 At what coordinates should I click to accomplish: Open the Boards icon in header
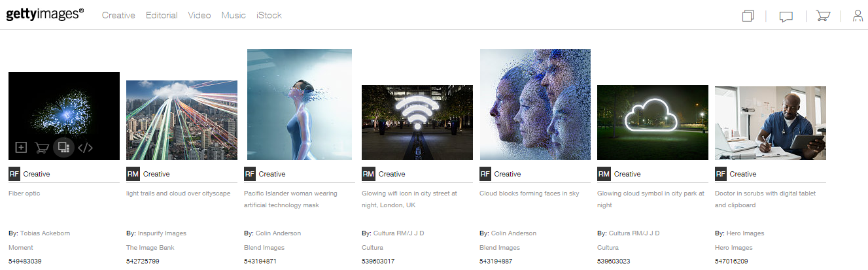tap(748, 16)
